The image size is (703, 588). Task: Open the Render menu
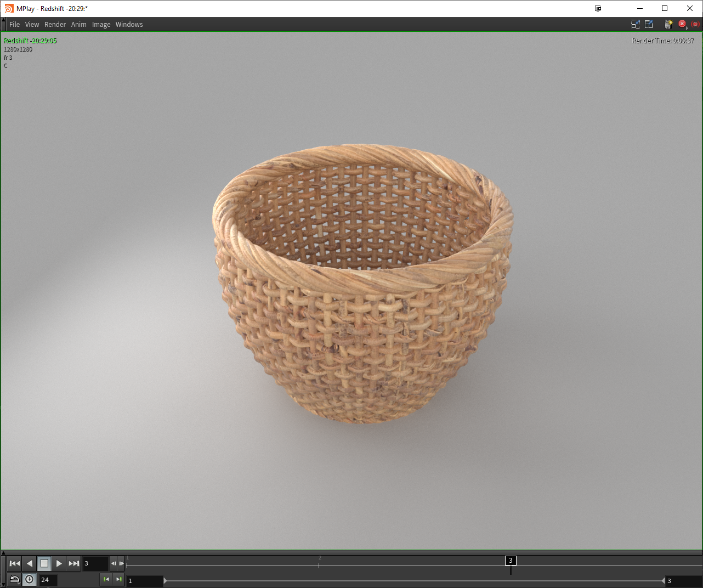[55, 25]
